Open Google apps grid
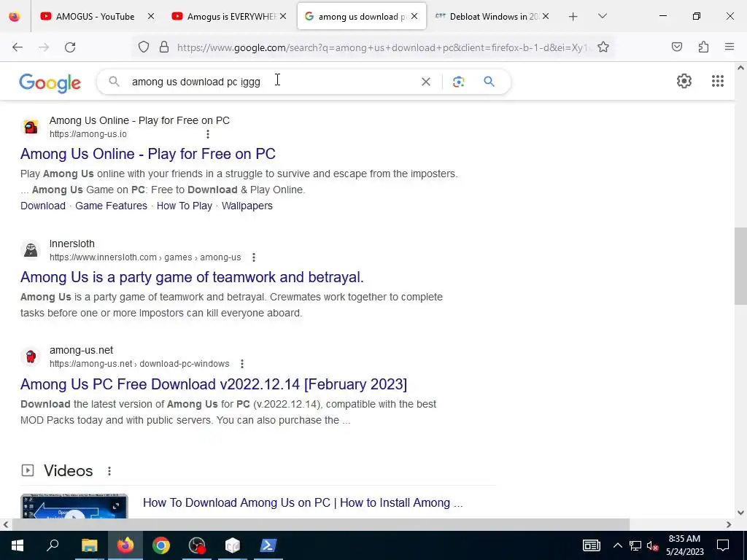 (x=718, y=81)
